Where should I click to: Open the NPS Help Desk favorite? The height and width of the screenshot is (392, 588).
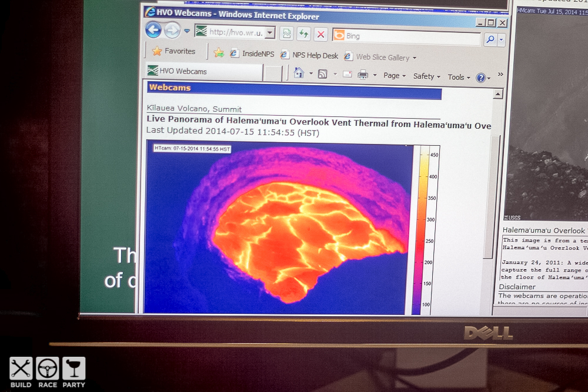pos(309,55)
